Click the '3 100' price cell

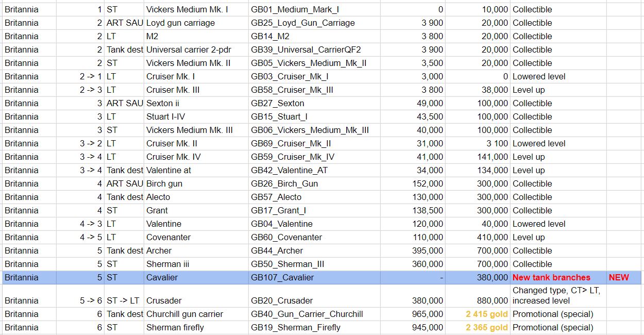(478, 143)
